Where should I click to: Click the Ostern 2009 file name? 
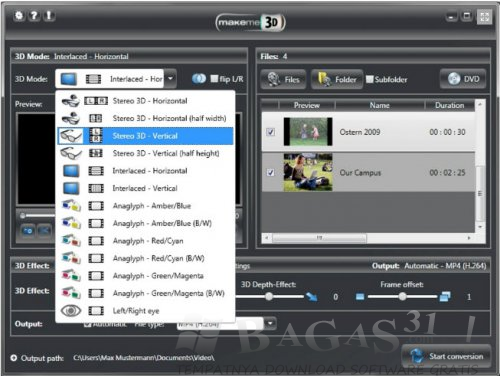pos(360,132)
